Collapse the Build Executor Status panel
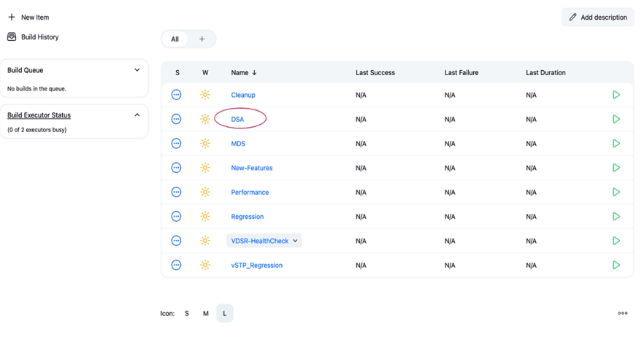The height and width of the screenshot is (346, 644). (x=137, y=115)
